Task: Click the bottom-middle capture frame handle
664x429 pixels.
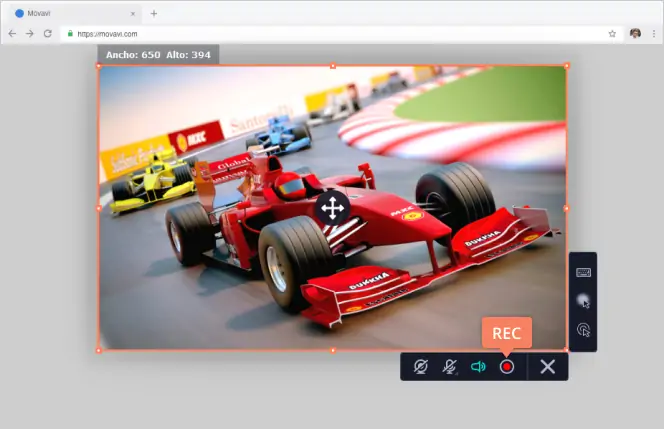Action: [333, 350]
